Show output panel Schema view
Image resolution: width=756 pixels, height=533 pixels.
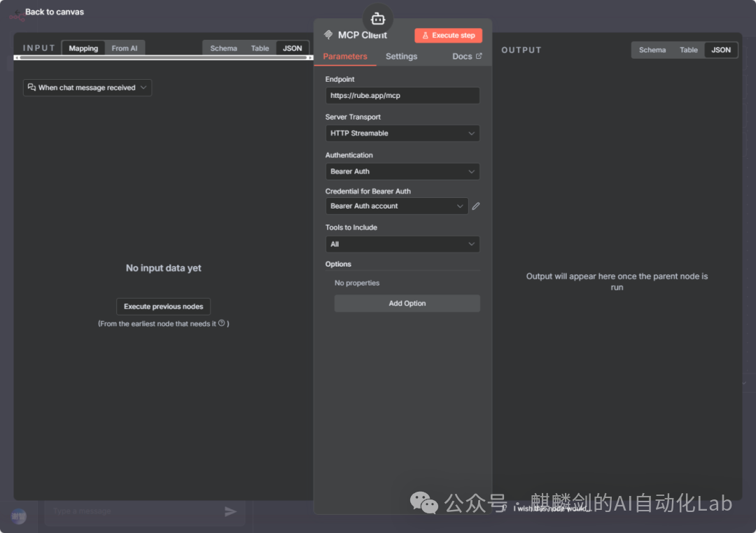coord(652,50)
